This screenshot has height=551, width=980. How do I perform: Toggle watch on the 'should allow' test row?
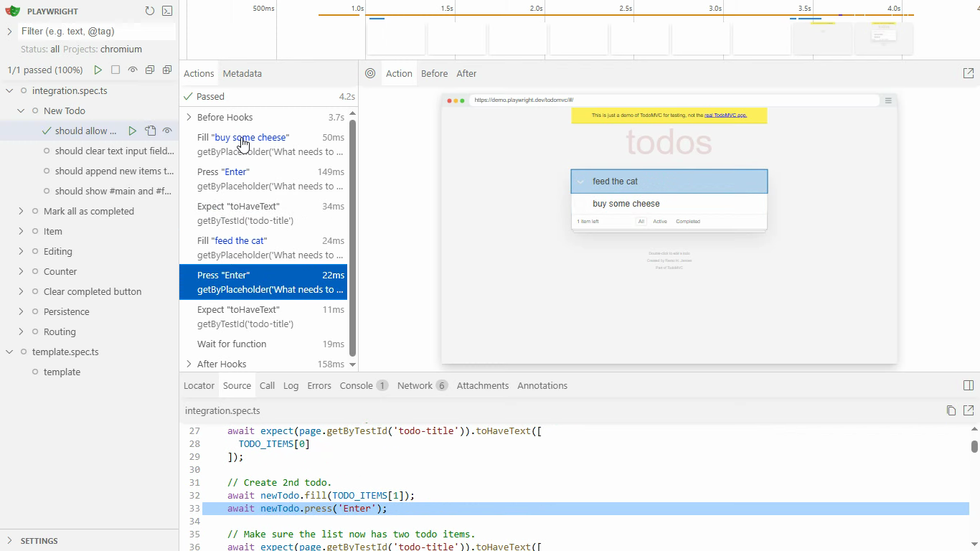click(167, 131)
